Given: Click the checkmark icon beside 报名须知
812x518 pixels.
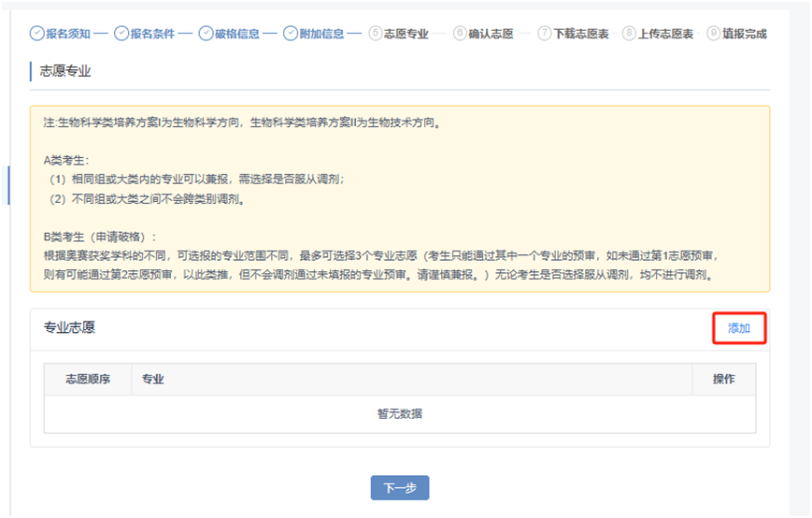Looking at the screenshot, I should point(36,34).
